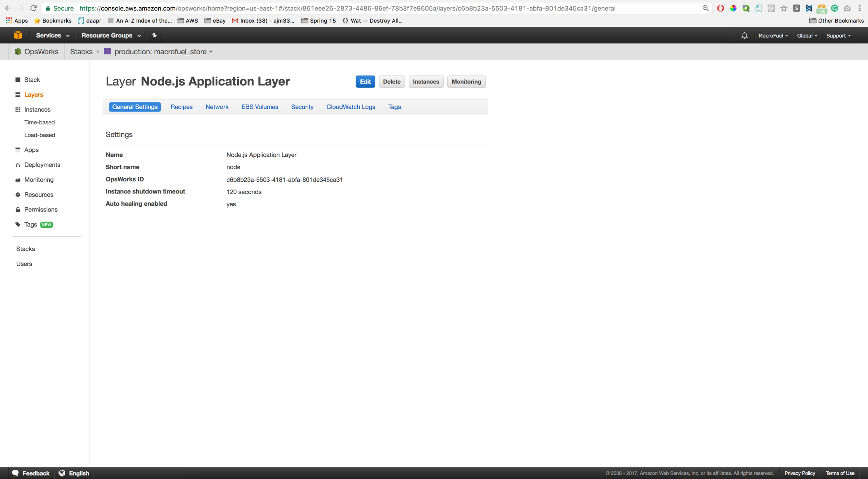Open Load-based instances in sidebar
868x479 pixels.
coord(40,135)
